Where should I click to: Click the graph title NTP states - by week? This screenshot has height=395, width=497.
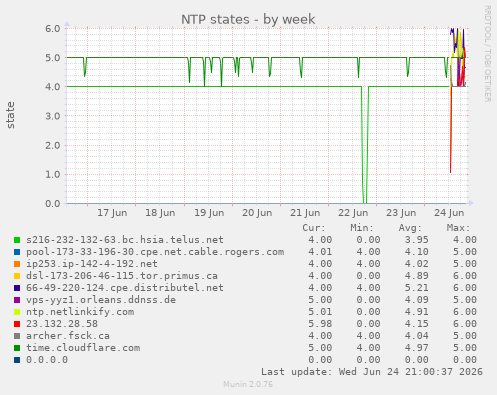248,20
